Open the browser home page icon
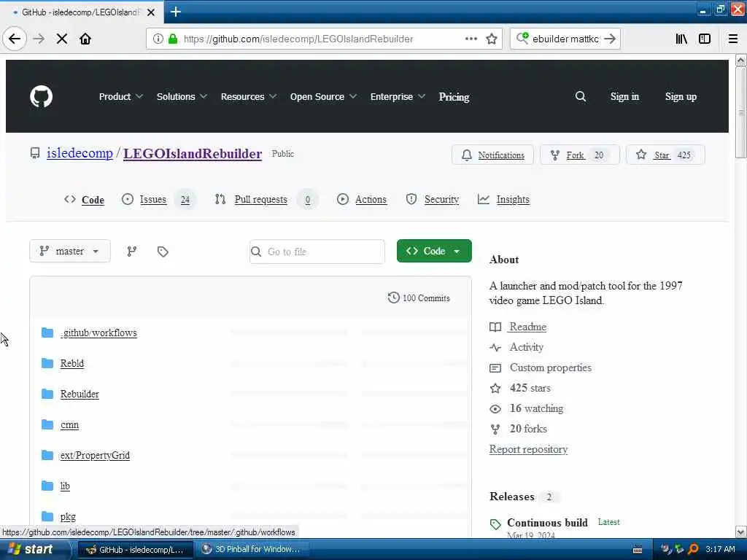Viewport: 747px width, 560px height. 85,39
